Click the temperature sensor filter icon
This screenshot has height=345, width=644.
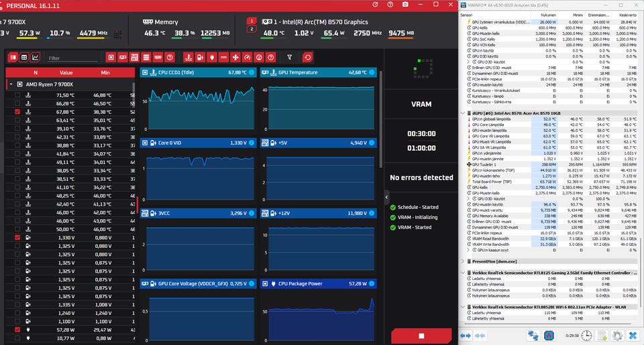(x=189, y=58)
